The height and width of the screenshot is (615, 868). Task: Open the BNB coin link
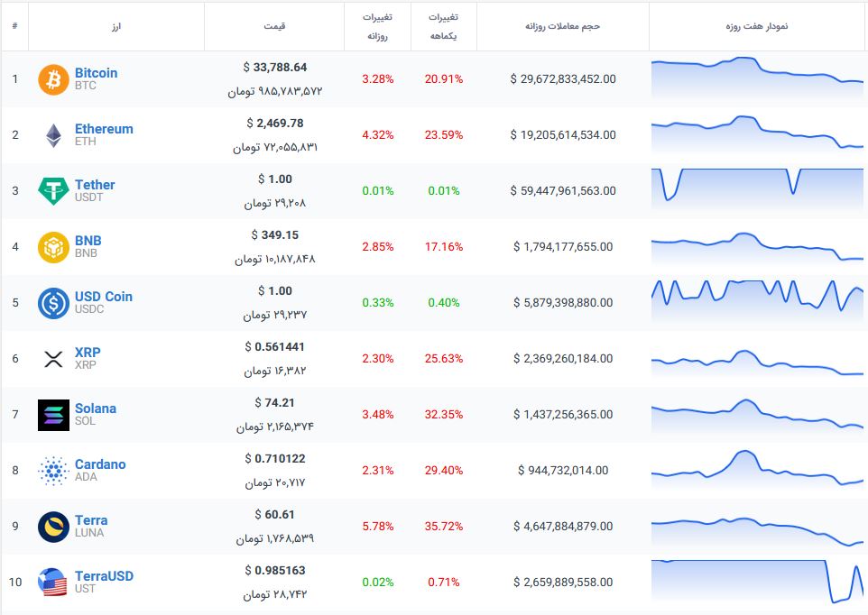tap(88, 241)
